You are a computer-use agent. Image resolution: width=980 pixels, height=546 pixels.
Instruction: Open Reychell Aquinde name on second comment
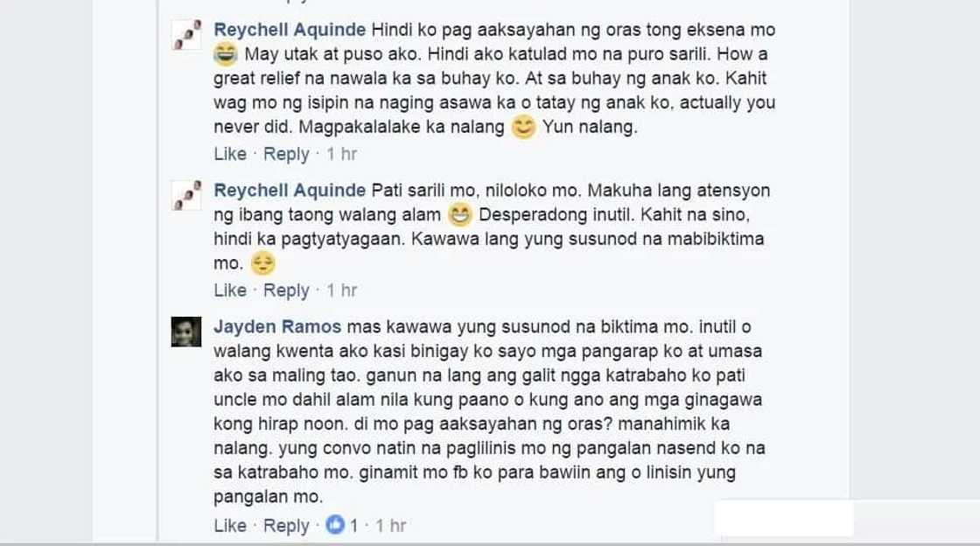pos(290,191)
